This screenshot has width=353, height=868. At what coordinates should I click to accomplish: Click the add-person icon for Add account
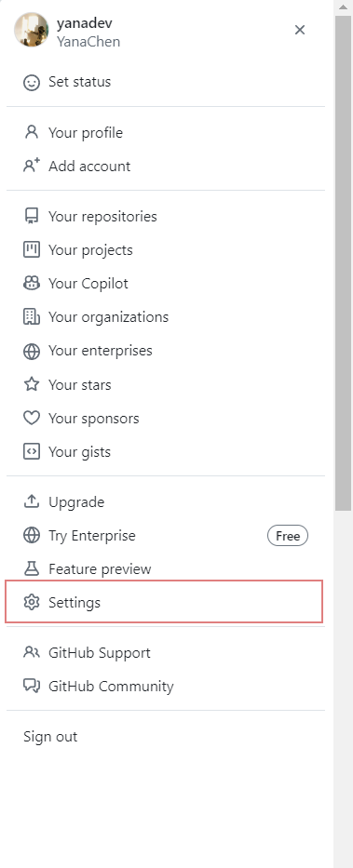[x=32, y=166]
